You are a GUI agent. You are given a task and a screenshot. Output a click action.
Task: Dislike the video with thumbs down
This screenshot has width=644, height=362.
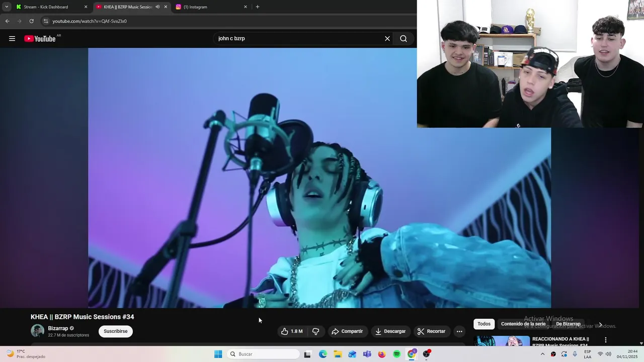point(316,331)
